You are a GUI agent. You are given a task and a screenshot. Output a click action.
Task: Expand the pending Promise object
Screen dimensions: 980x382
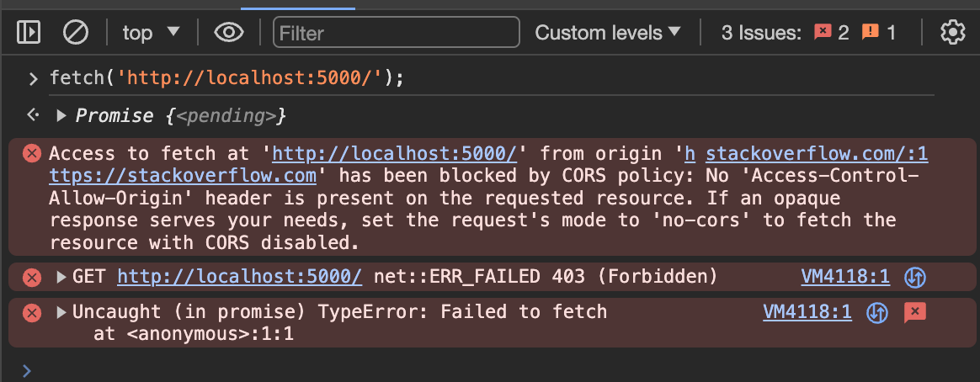click(61, 115)
